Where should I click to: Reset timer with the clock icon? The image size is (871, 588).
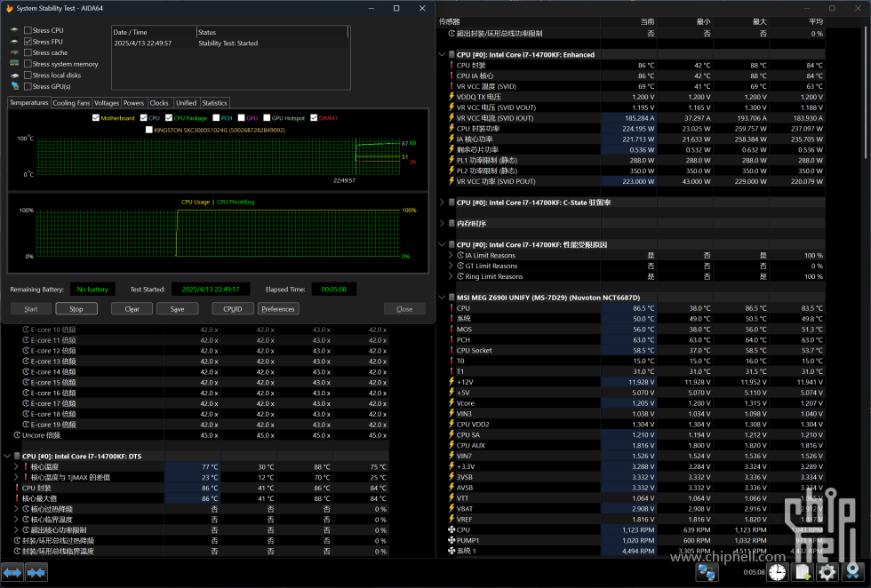click(x=778, y=572)
